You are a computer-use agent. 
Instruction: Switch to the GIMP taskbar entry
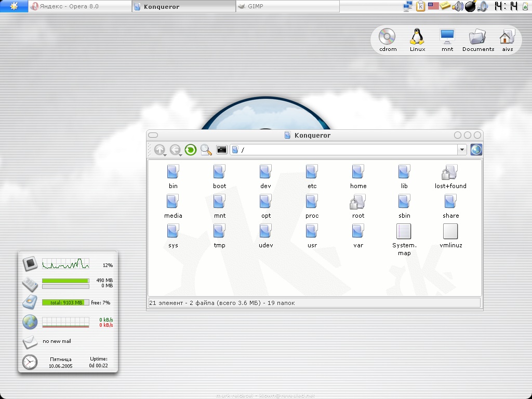(x=288, y=6)
